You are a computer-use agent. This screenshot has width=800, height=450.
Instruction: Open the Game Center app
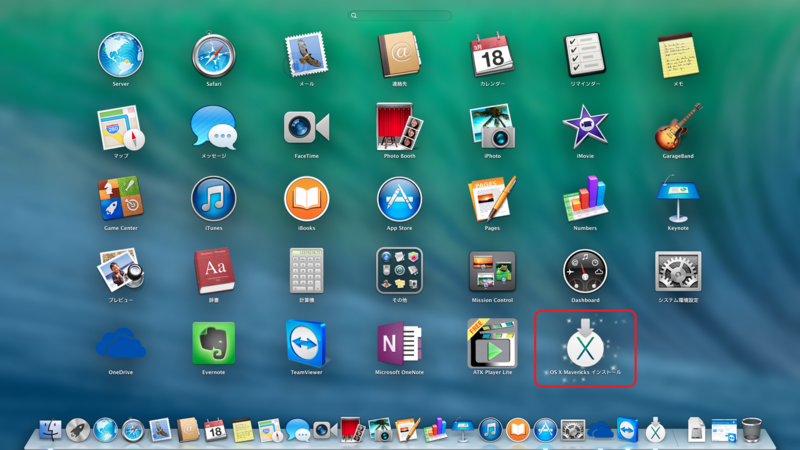pos(121,199)
